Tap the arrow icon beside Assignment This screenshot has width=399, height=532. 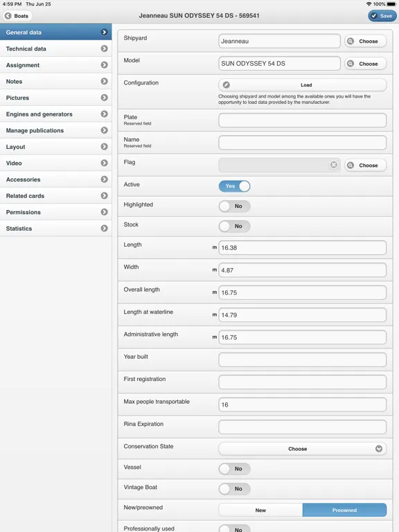[104, 65]
